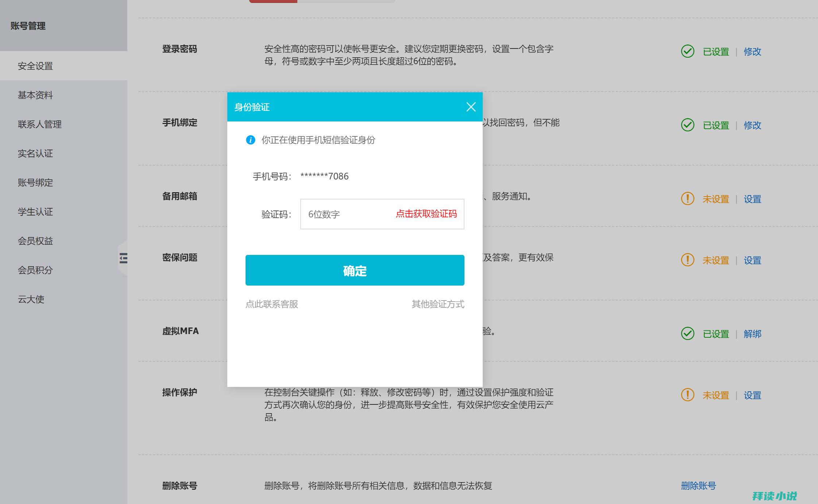Click 修改 for 手机绑定
Viewport: 818px width, 504px height.
(752, 125)
